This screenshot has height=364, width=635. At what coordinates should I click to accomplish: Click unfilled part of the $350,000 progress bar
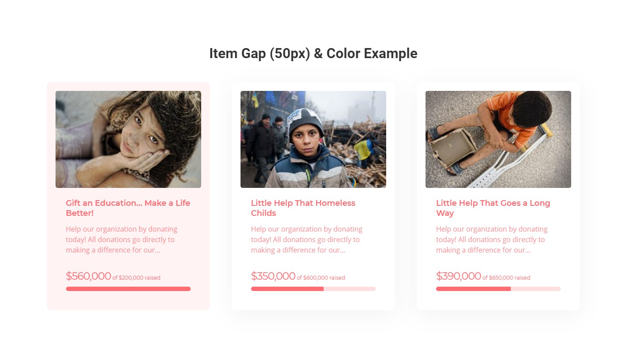(x=349, y=289)
